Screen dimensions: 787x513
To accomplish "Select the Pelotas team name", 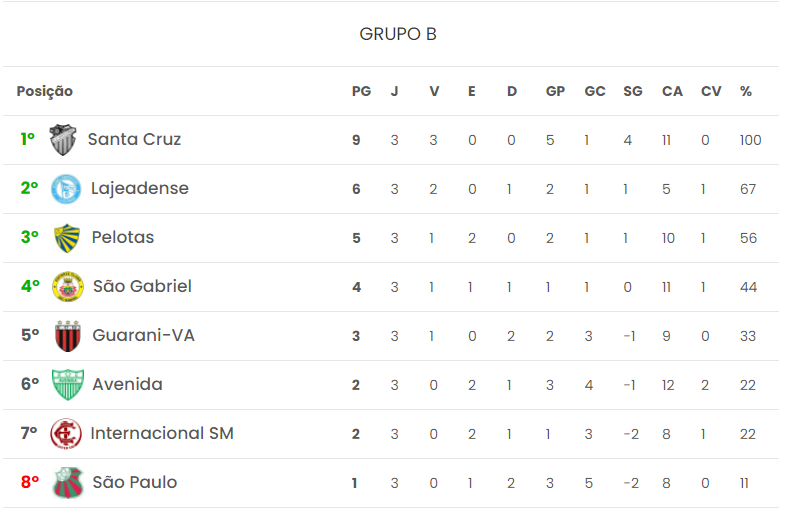I will (x=122, y=238).
